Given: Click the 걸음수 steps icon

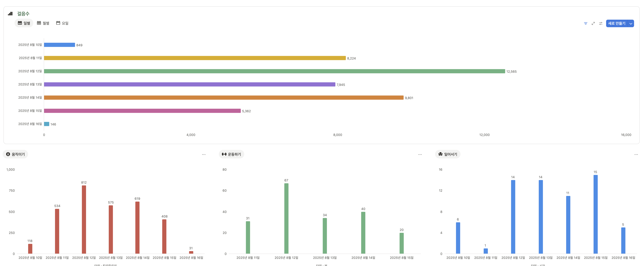Looking at the screenshot, I should (x=10, y=13).
